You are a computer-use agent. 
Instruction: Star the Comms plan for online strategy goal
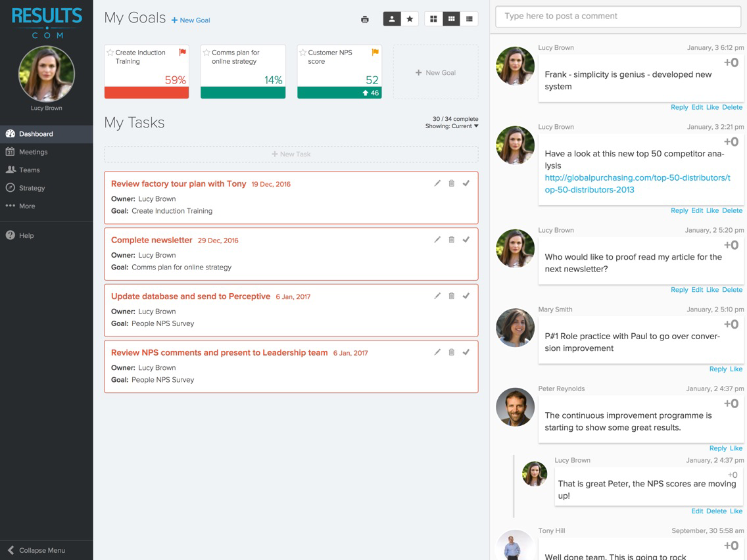click(206, 53)
